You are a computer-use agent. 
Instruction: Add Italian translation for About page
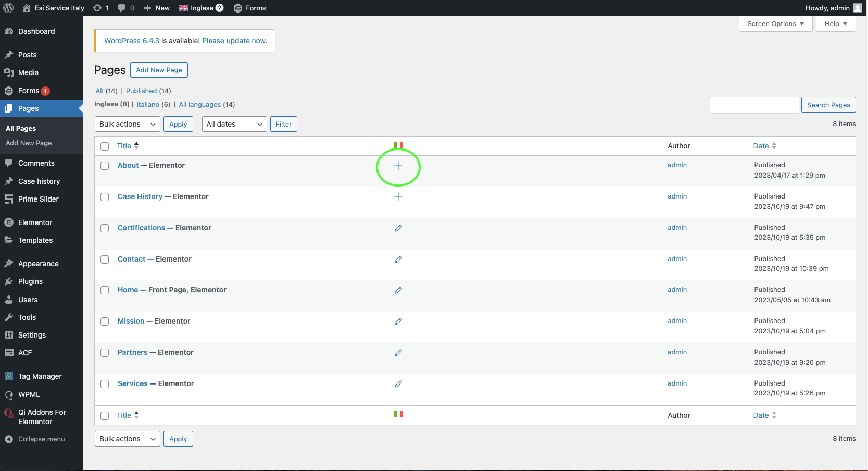click(398, 166)
